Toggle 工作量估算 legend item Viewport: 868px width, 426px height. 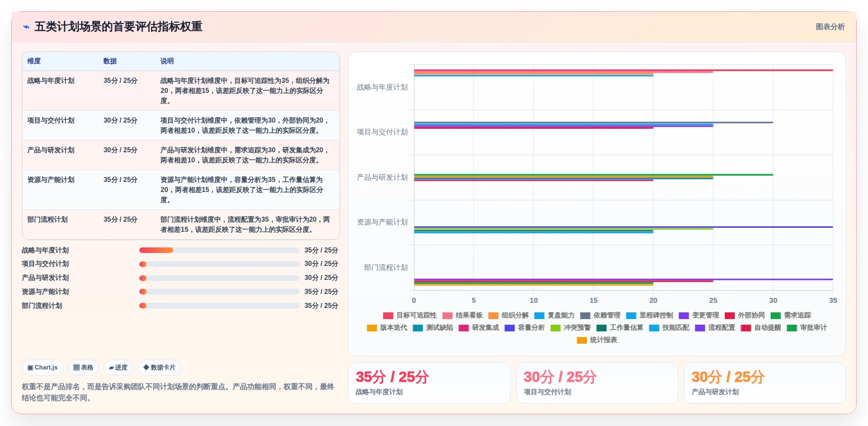click(x=619, y=328)
